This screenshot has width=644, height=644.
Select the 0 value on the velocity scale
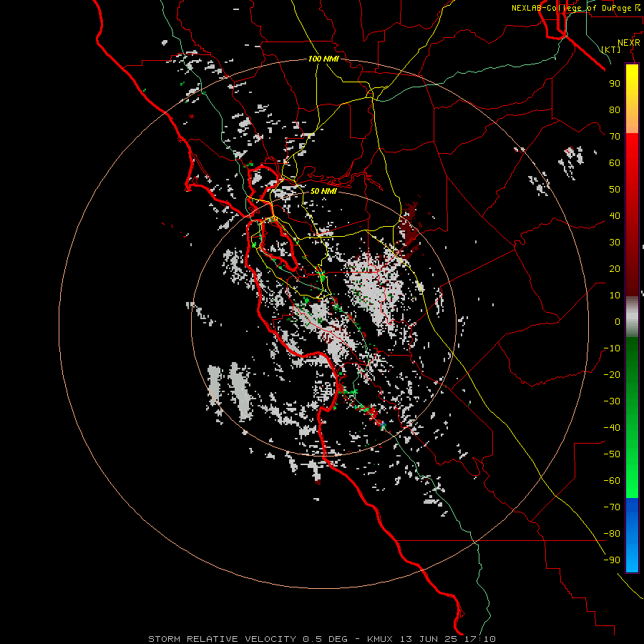618,321
